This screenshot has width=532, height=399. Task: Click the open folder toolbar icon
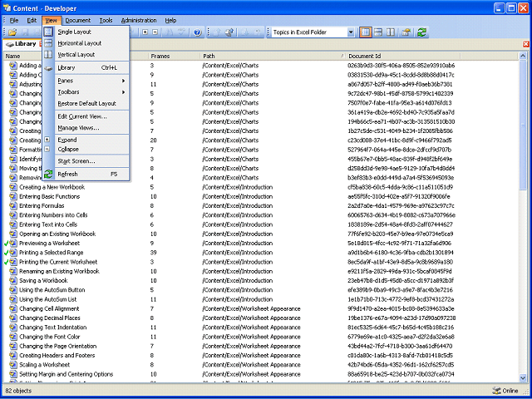click(12, 32)
